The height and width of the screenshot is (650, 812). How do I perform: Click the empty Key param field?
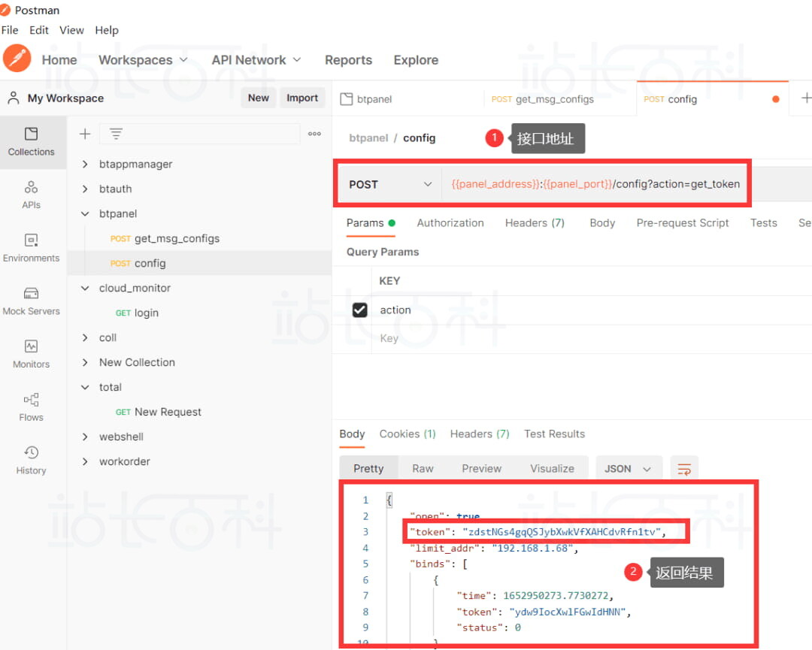[389, 338]
